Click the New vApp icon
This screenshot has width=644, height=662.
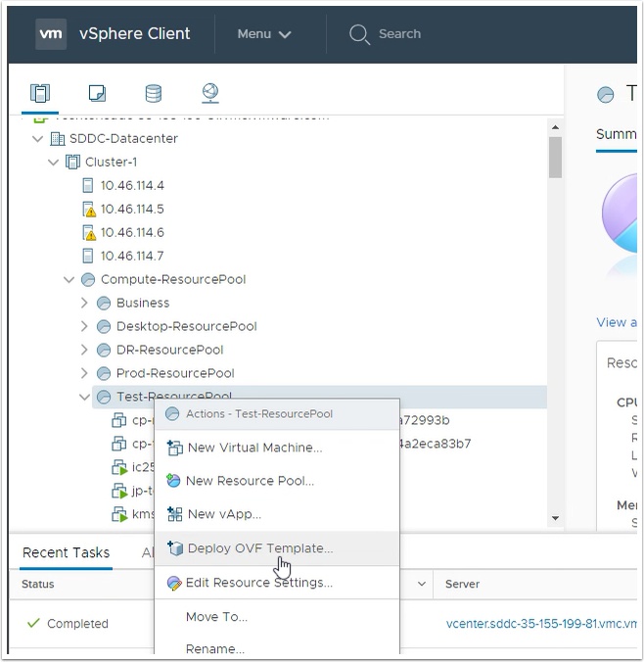(x=175, y=514)
